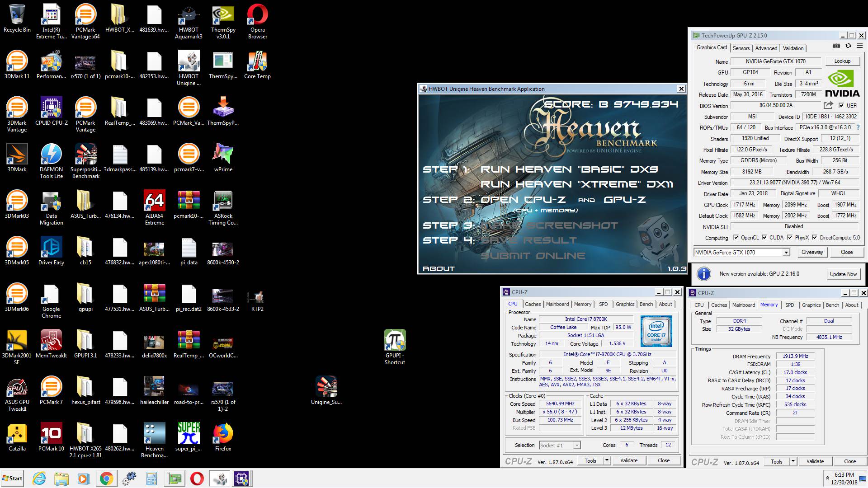Image resolution: width=868 pixels, height=488 pixels.
Task: Launch MemTweakIt desktop icon
Action: (51, 344)
